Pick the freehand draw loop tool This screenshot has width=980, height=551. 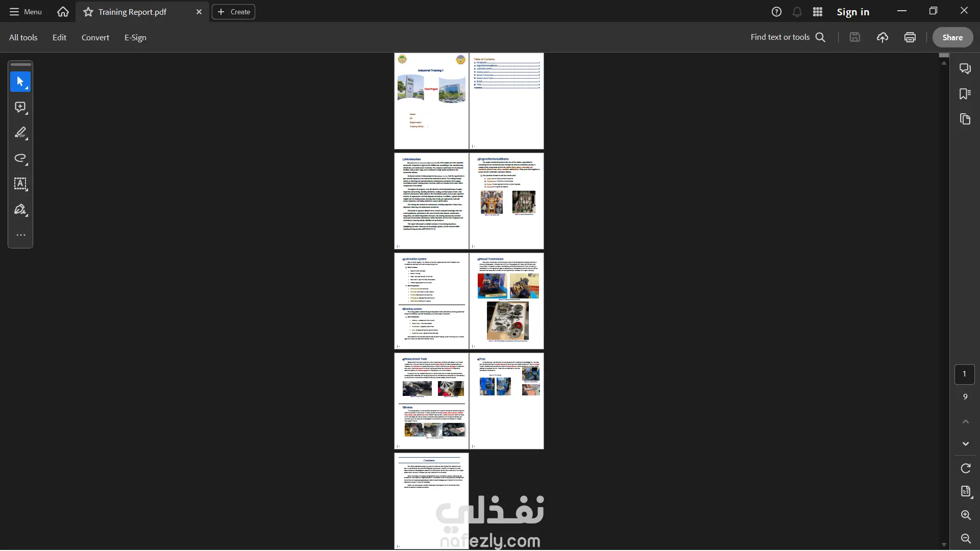(x=20, y=158)
